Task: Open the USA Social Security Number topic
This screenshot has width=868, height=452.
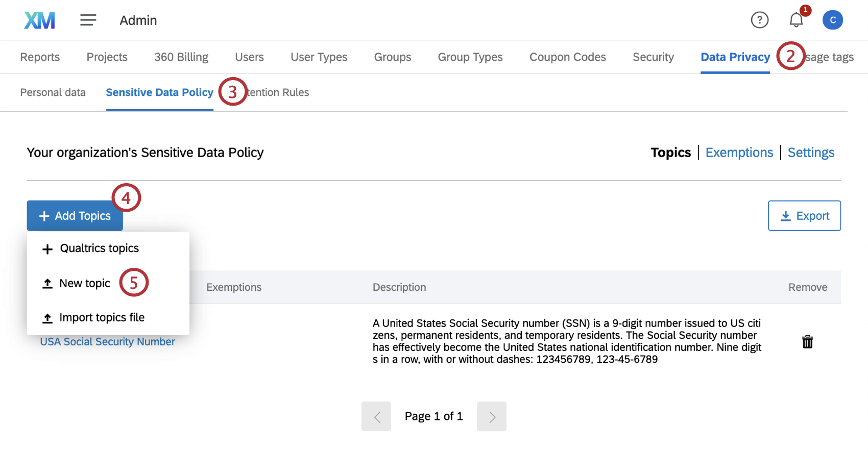Action: coord(107,342)
